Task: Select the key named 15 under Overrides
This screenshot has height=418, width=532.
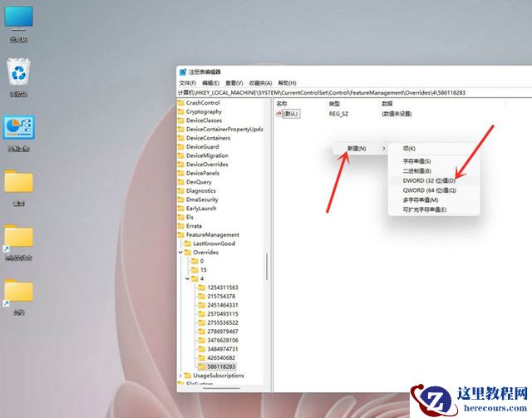Action: tap(203, 270)
